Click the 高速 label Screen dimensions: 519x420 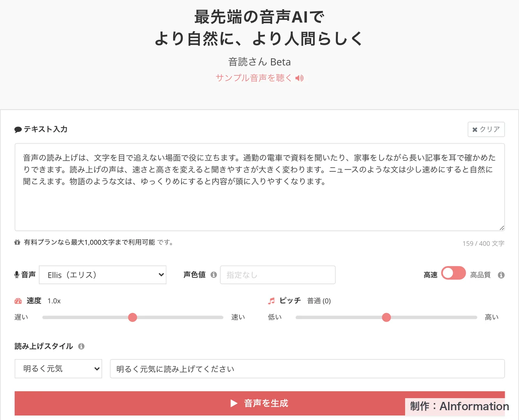430,275
